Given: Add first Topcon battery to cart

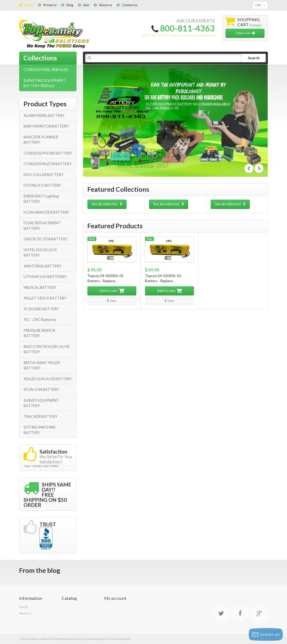Looking at the screenshot, I should tap(112, 291).
